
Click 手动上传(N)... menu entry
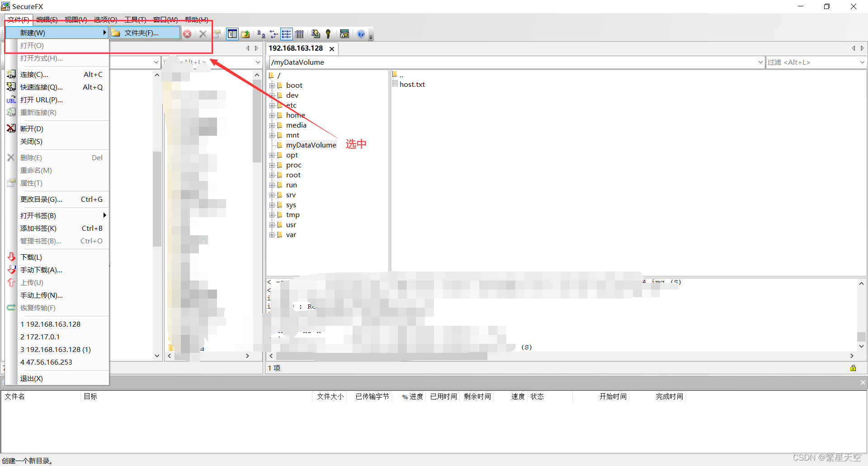click(57, 295)
